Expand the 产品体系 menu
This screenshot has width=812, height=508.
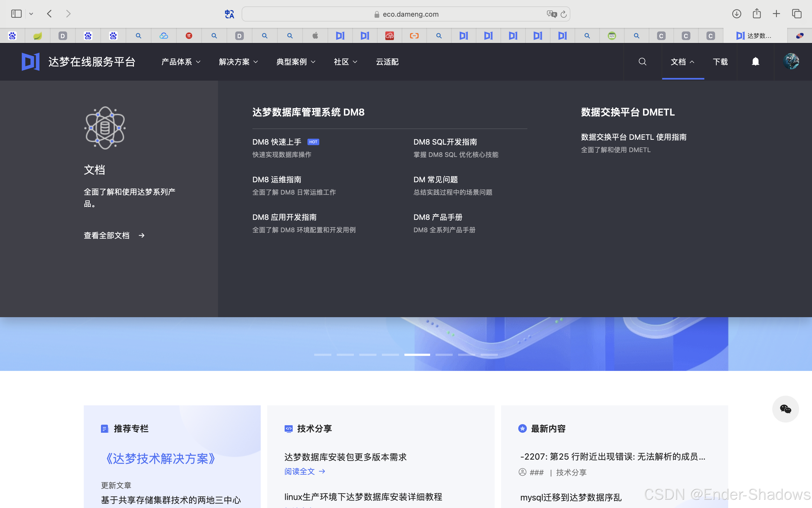(x=181, y=62)
